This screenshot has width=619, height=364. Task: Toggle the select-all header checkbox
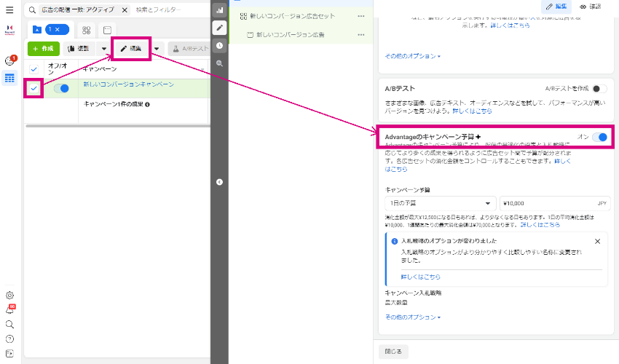click(34, 69)
